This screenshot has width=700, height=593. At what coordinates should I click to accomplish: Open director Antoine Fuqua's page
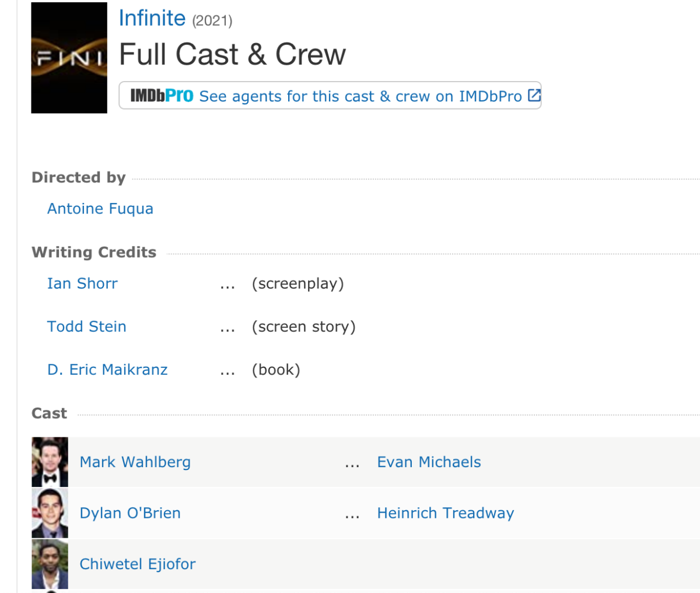coord(100,209)
